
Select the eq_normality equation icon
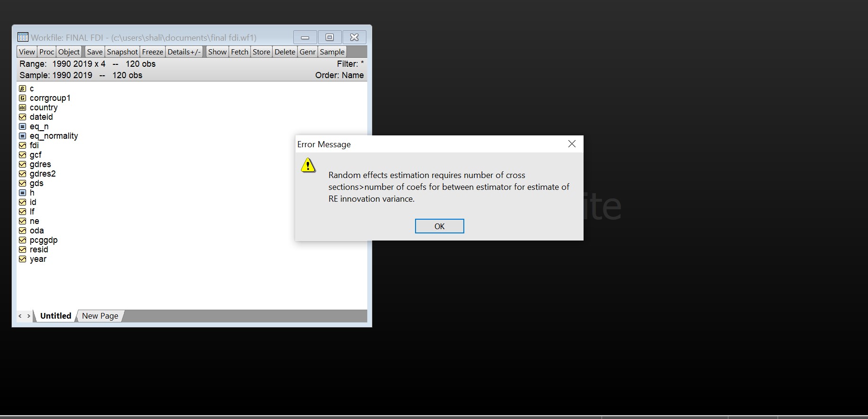coord(22,136)
